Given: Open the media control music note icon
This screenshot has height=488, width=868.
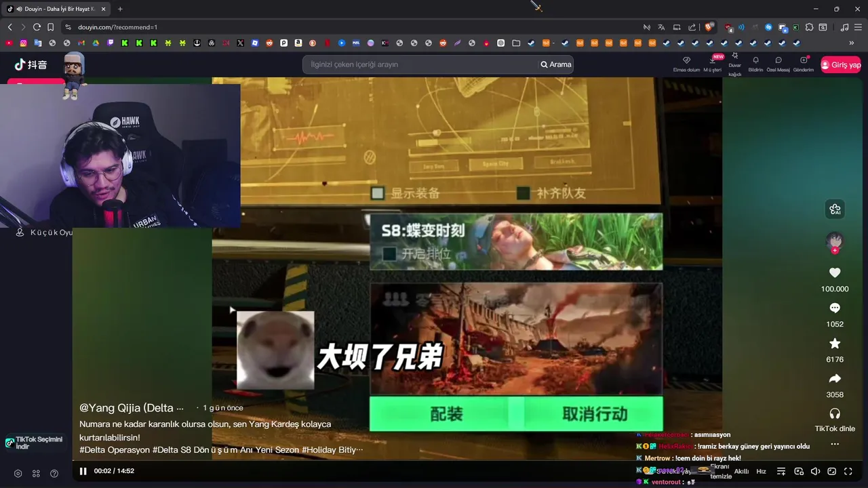Looking at the screenshot, I should tap(844, 27).
